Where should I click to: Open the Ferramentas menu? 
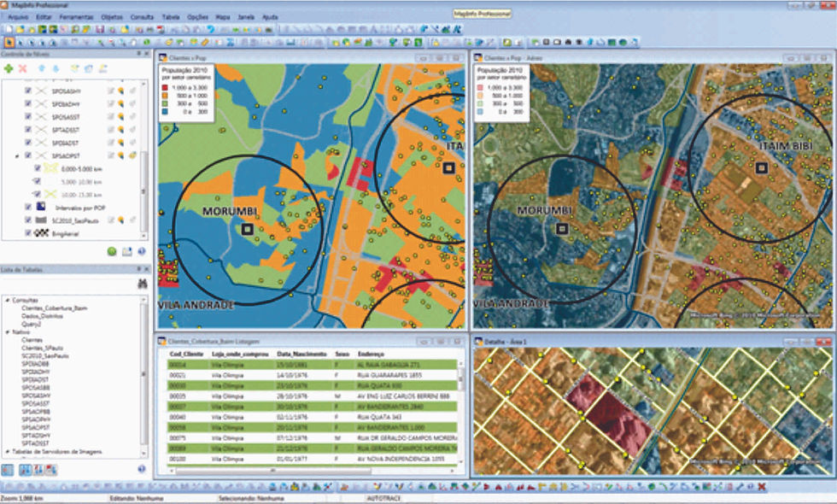[x=76, y=17]
